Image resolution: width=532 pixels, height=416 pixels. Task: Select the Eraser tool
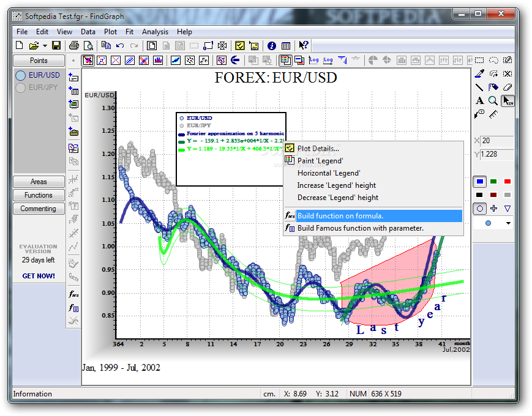508,87
